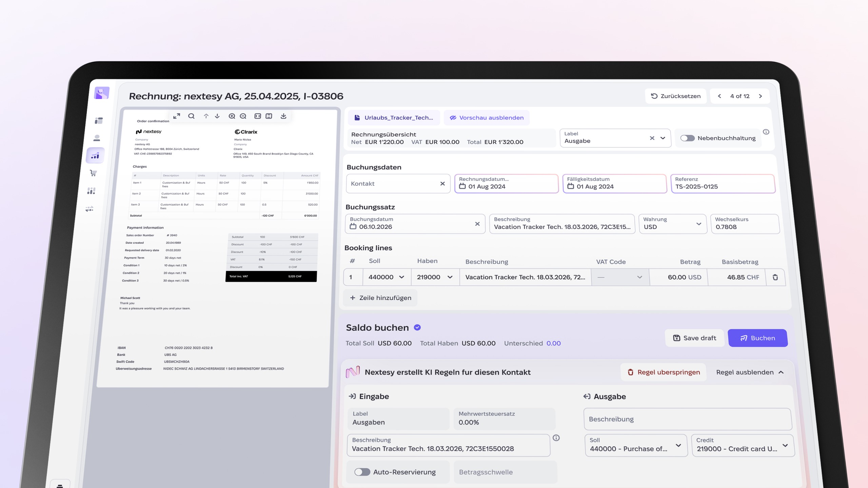Click the download icon in the preview toolbar
868x488 pixels.
[x=283, y=116]
